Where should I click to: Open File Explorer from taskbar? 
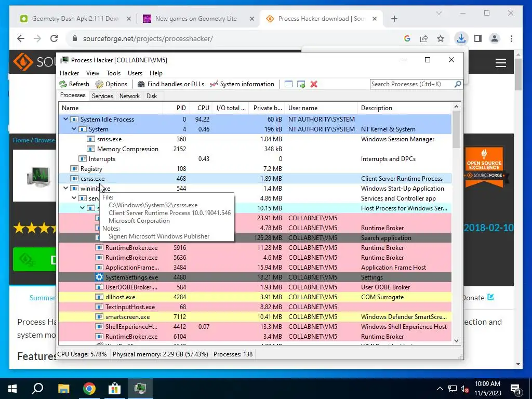63,389
